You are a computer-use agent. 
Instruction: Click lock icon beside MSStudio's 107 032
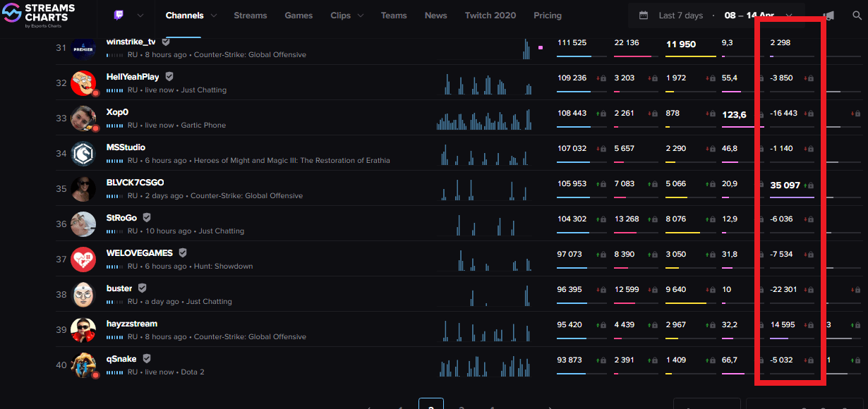603,149
